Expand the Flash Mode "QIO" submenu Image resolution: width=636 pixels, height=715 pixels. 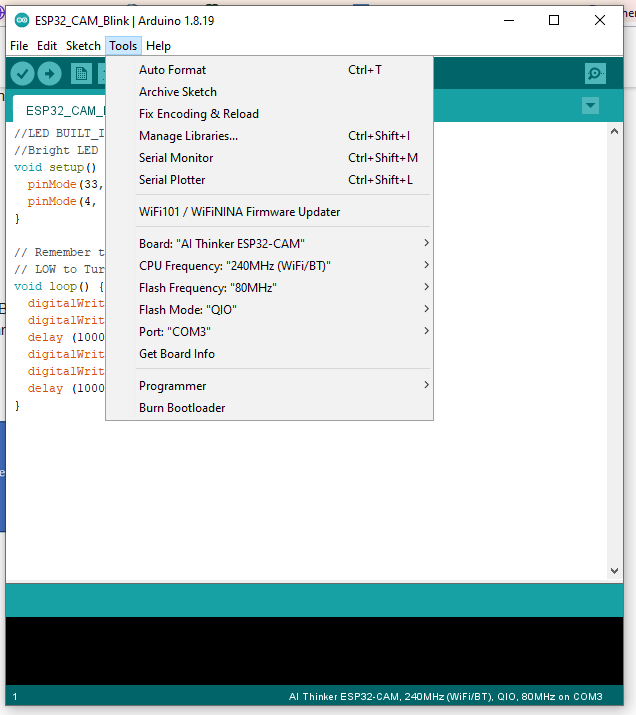(x=269, y=310)
